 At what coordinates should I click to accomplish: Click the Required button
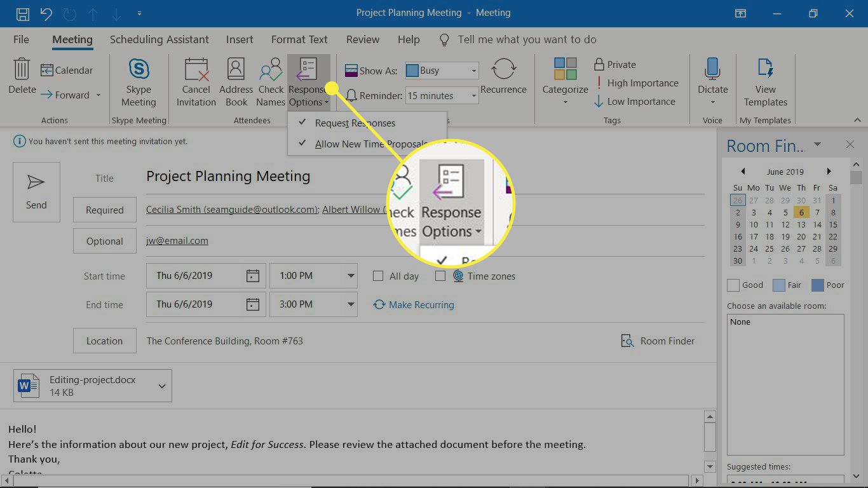105,210
